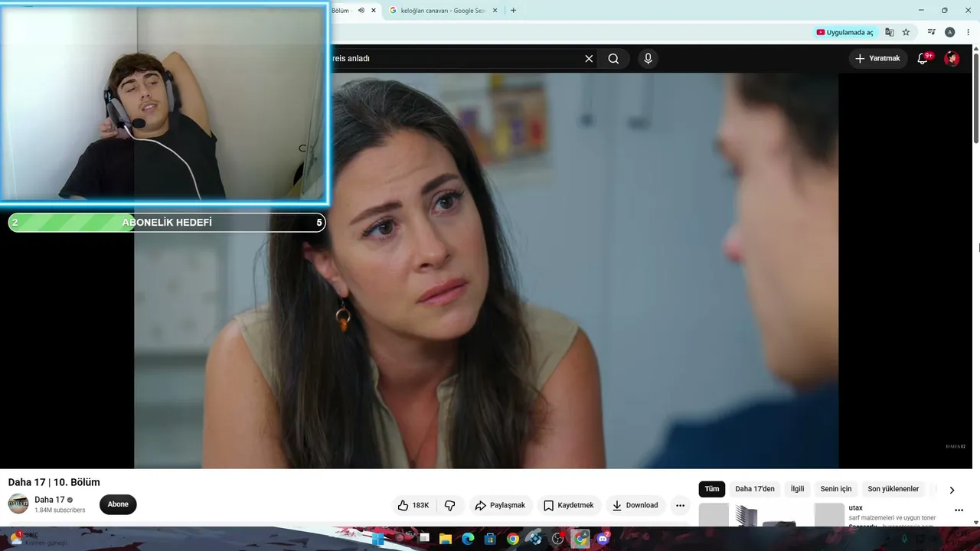Save the video with Kaydetmek
Screen dimensions: 980x551
pos(568,505)
